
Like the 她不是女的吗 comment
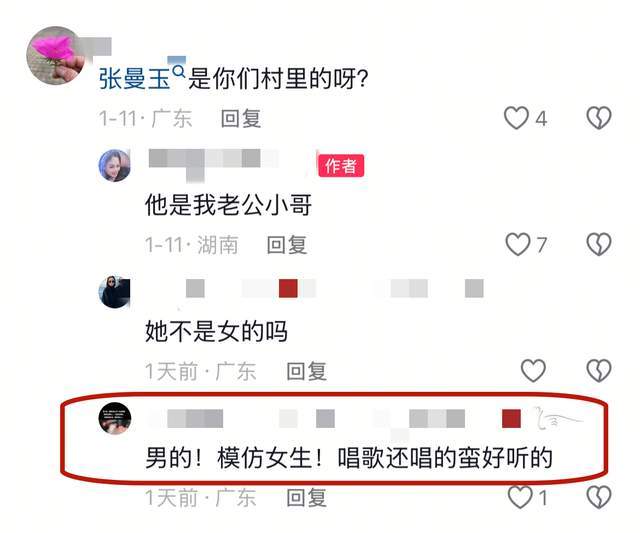(533, 371)
